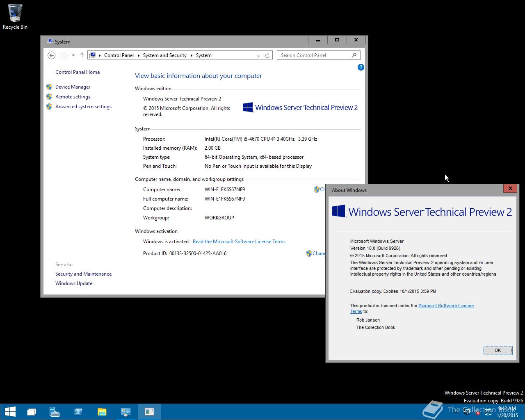Click Change settings link near computer name
Screen dimensions: 525x420
click(x=322, y=189)
